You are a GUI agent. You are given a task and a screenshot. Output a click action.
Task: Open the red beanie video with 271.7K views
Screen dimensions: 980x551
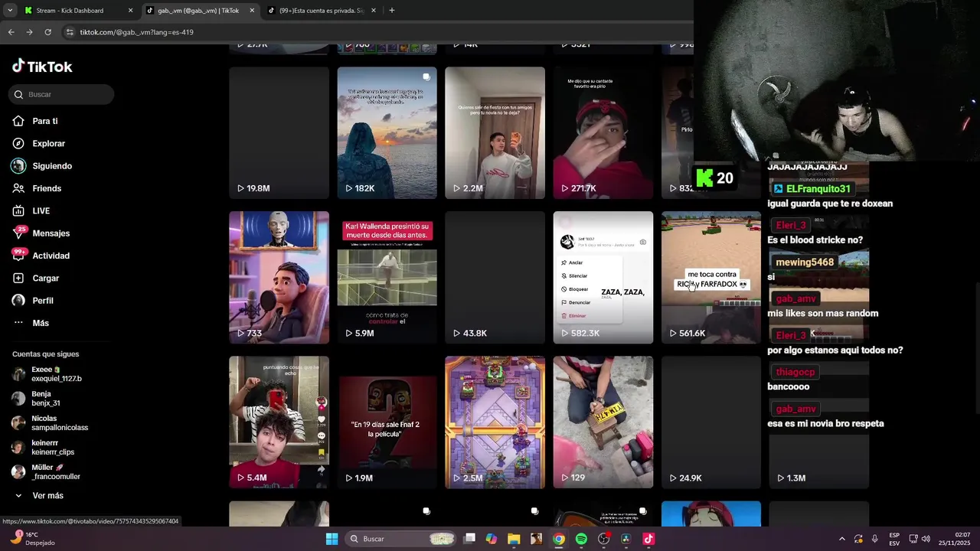603,133
